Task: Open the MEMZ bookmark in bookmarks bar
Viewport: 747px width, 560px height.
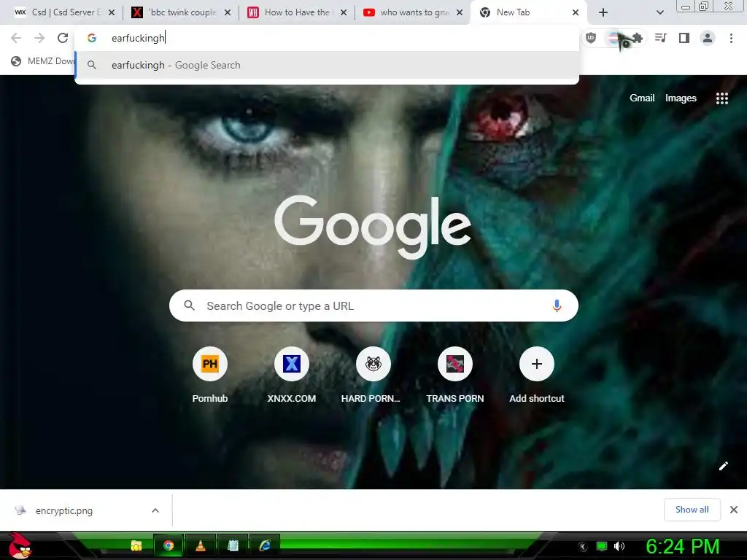Action: click(x=43, y=61)
